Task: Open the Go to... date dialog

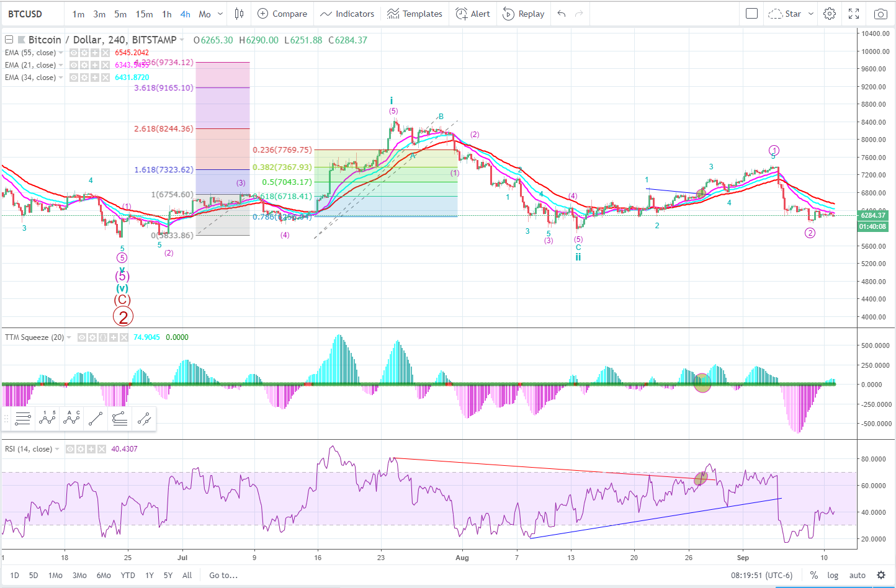Action: click(223, 575)
